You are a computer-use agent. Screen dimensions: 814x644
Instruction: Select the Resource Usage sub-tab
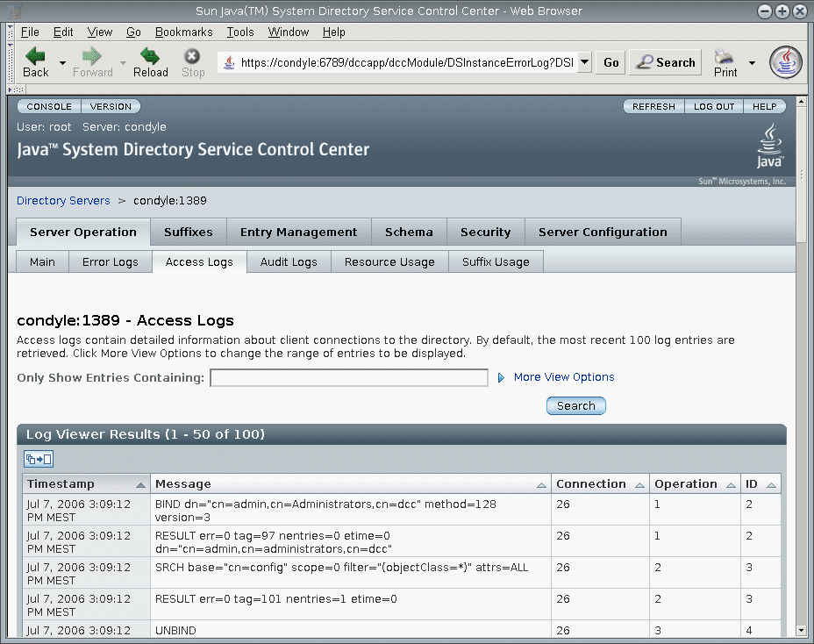pyautogui.click(x=389, y=262)
